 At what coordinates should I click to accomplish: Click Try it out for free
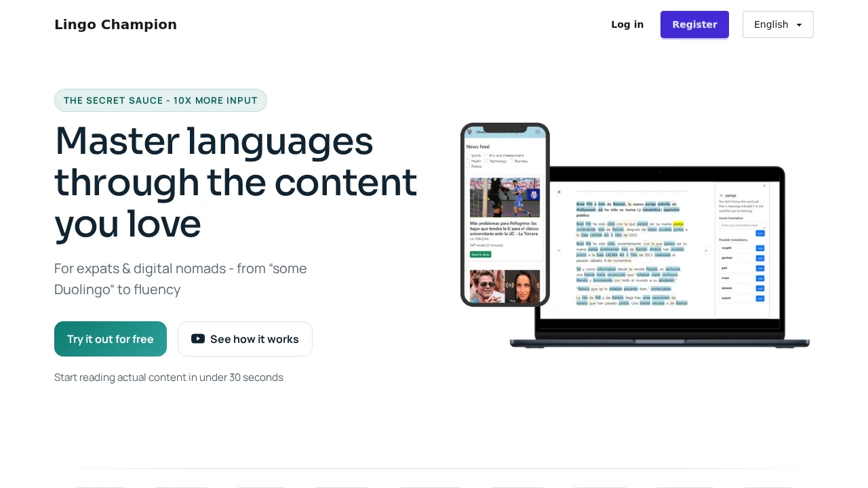[x=111, y=339]
